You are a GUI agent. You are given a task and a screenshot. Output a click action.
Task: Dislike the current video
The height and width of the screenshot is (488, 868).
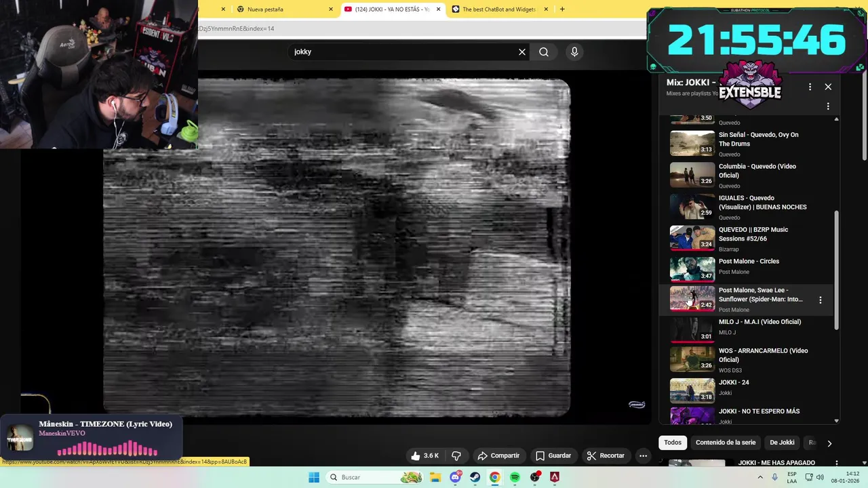tap(456, 455)
